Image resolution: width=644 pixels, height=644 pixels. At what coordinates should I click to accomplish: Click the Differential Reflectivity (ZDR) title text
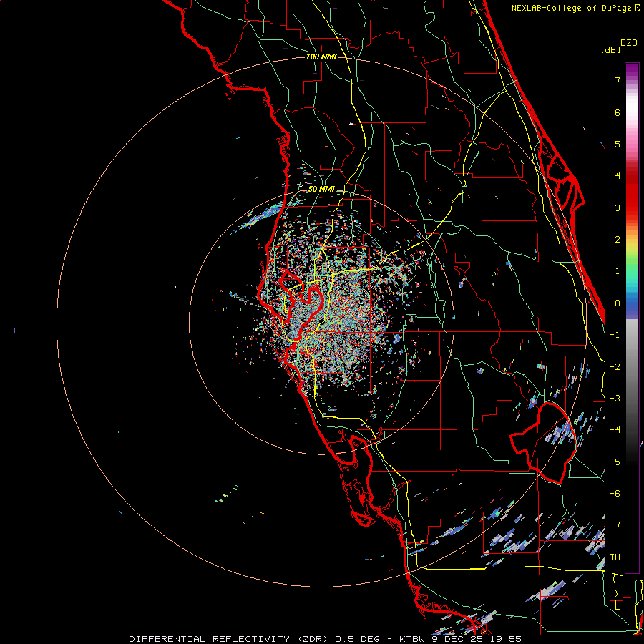pos(228,639)
